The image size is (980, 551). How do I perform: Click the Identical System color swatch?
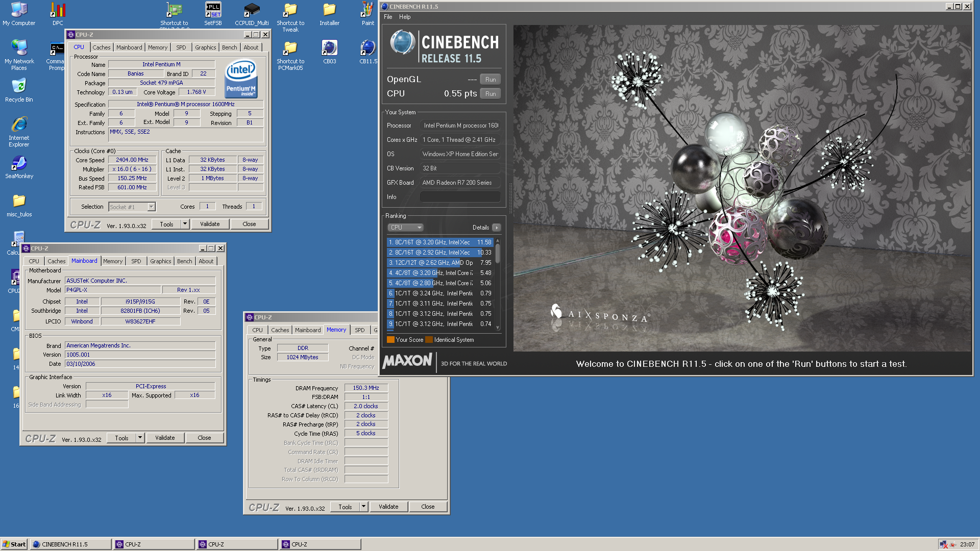pyautogui.click(x=429, y=340)
